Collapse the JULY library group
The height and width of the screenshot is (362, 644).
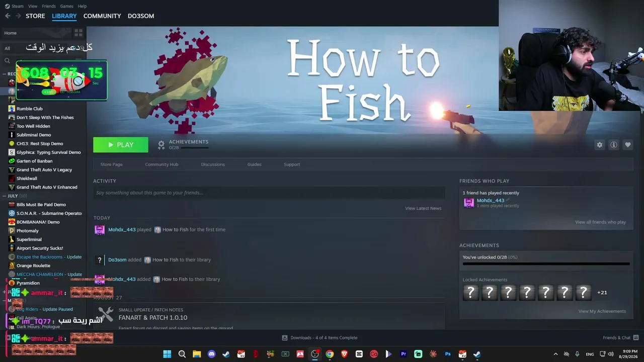[x=13, y=196]
